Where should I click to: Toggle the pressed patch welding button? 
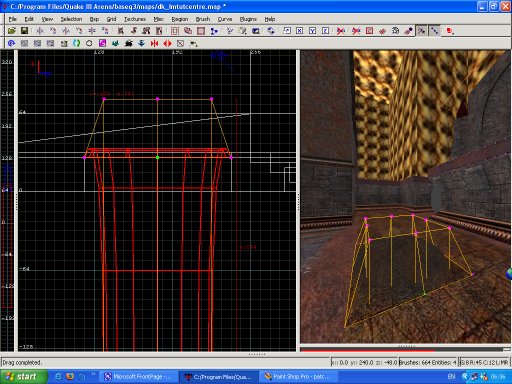click(x=421, y=31)
